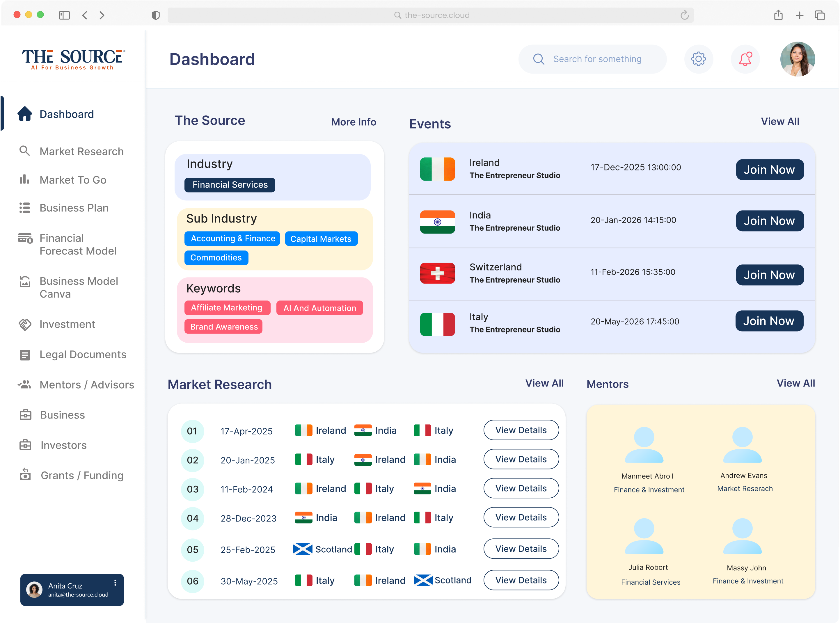
Task: Click the Investment handshake icon in sidebar
Action: 25,324
